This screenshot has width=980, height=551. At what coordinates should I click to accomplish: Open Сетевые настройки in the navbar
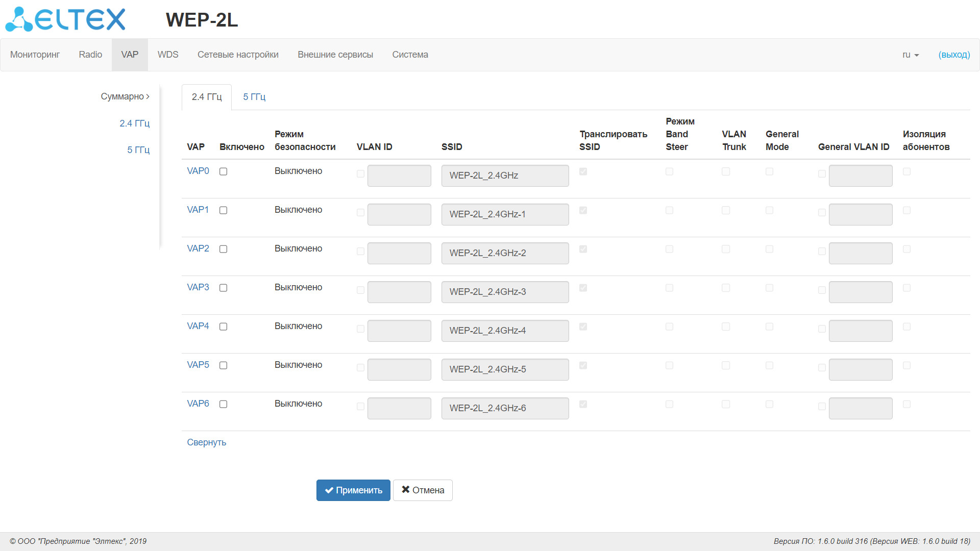point(238,55)
